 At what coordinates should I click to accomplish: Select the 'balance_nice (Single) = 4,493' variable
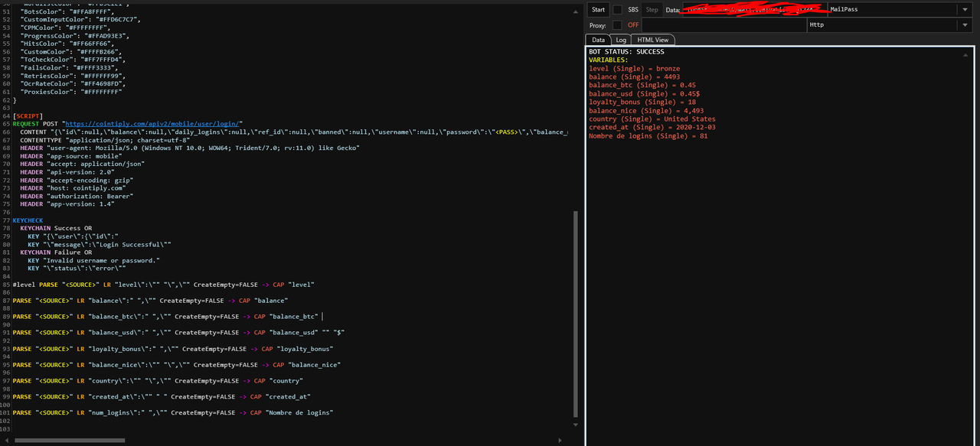(x=646, y=111)
